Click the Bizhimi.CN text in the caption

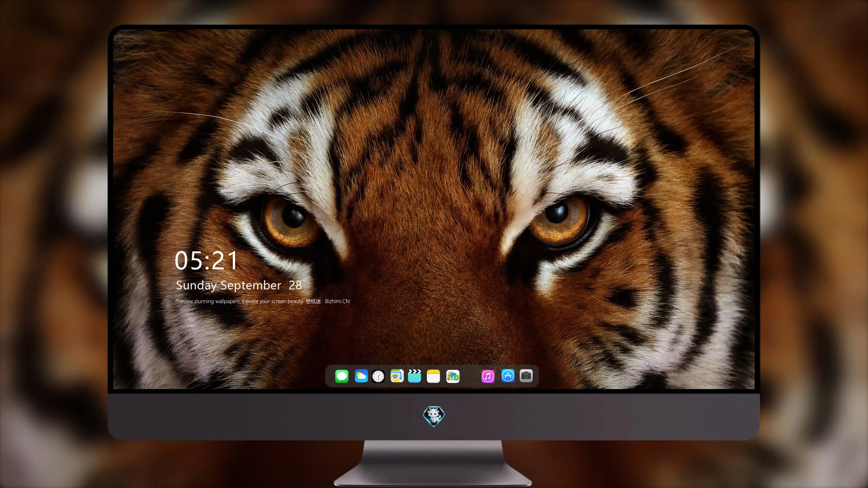[337, 301]
